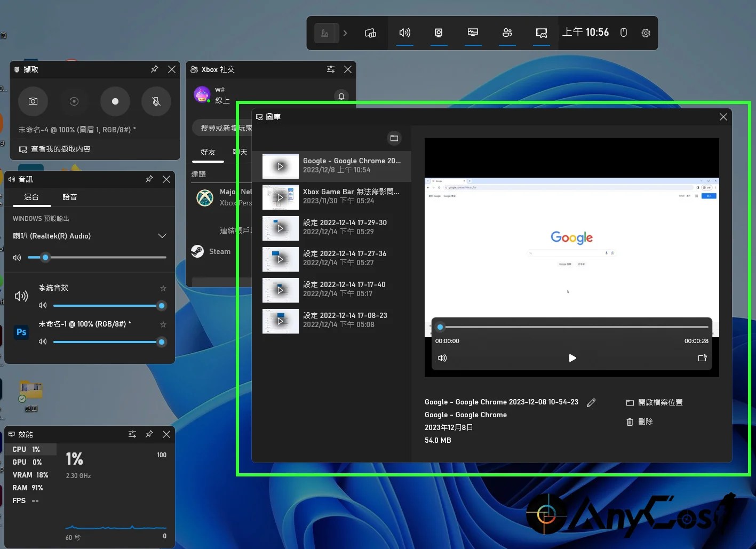This screenshot has height=549, width=756.
Task: Pin the Audio widget
Action: pos(149,179)
